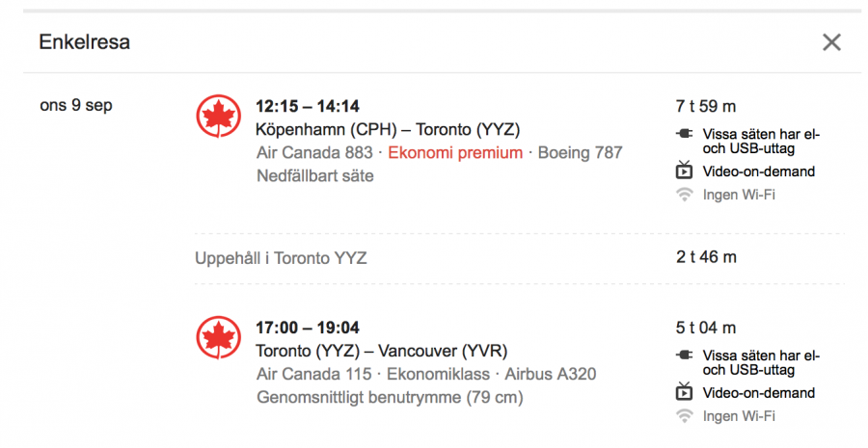Click departure time 12:15 – 14:14

coord(308,106)
